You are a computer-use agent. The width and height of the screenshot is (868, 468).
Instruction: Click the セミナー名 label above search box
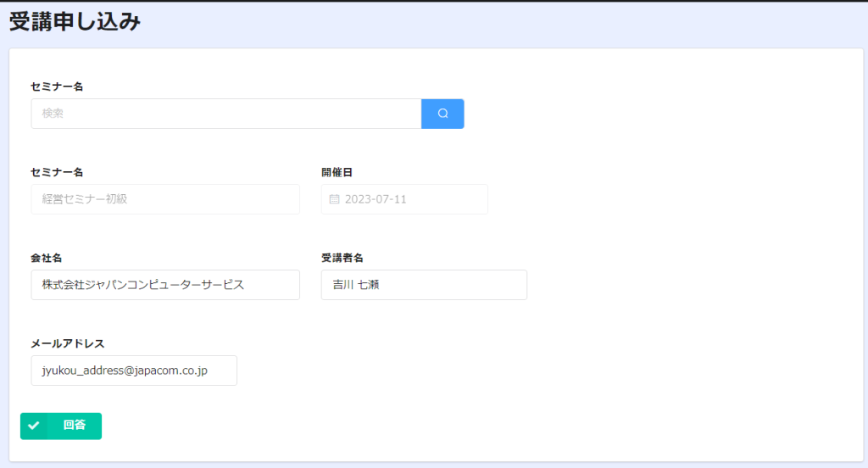pyautogui.click(x=57, y=86)
